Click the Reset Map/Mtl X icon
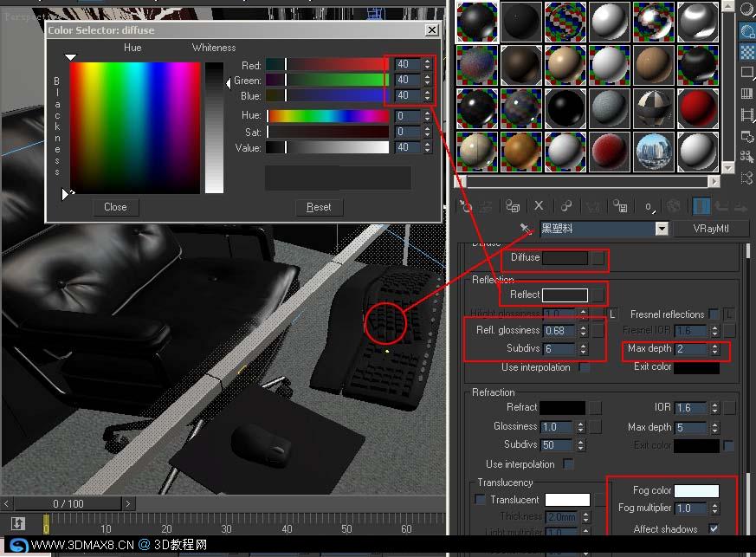Image resolution: width=756 pixels, height=557 pixels. (x=539, y=206)
